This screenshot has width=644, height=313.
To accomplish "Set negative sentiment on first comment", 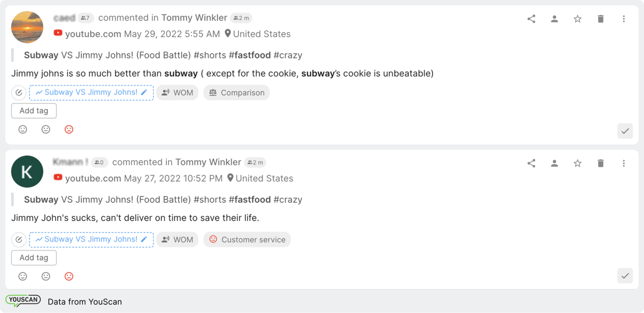I will coord(69,130).
